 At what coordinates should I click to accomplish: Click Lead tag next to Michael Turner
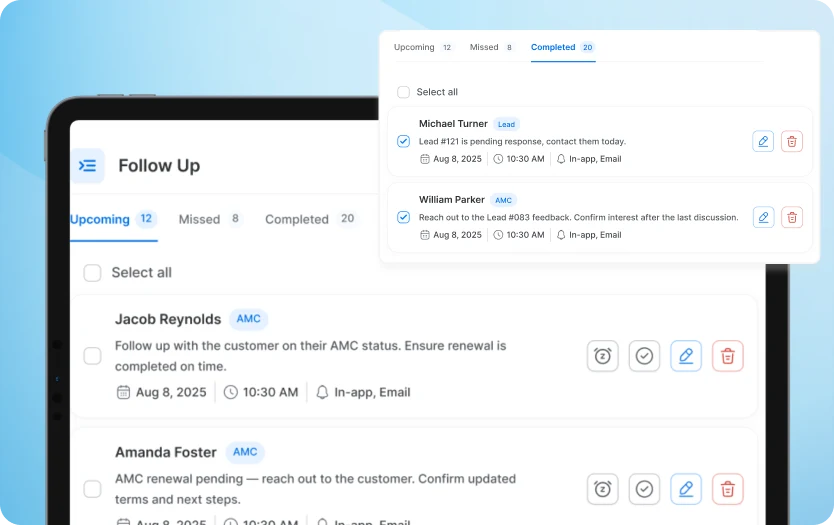pyautogui.click(x=506, y=124)
